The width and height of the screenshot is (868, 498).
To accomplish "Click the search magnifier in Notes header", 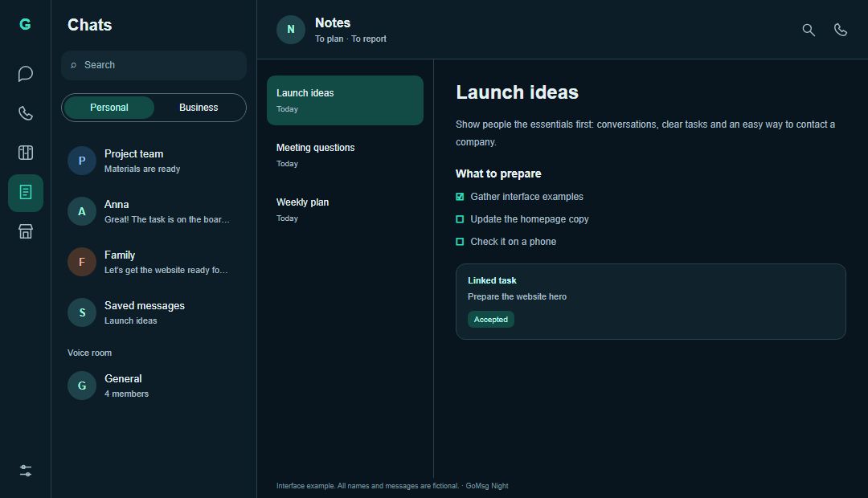I will (x=809, y=30).
